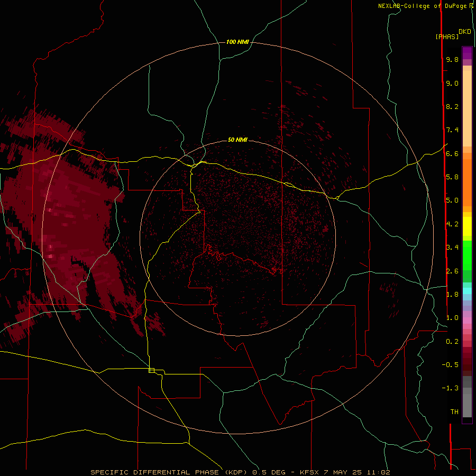Image resolution: width=476 pixels, height=476 pixels.
Task: Click the 3.4 value on the color scale
Action: pyautogui.click(x=452, y=248)
